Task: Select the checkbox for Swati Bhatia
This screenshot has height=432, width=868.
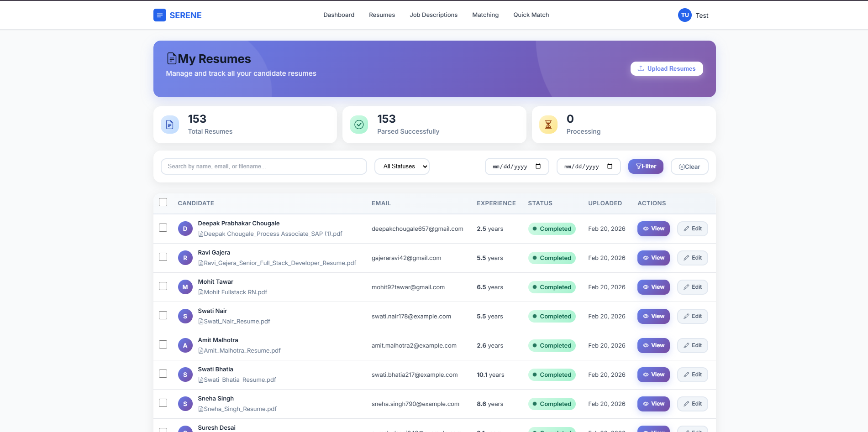Action: coord(163,374)
